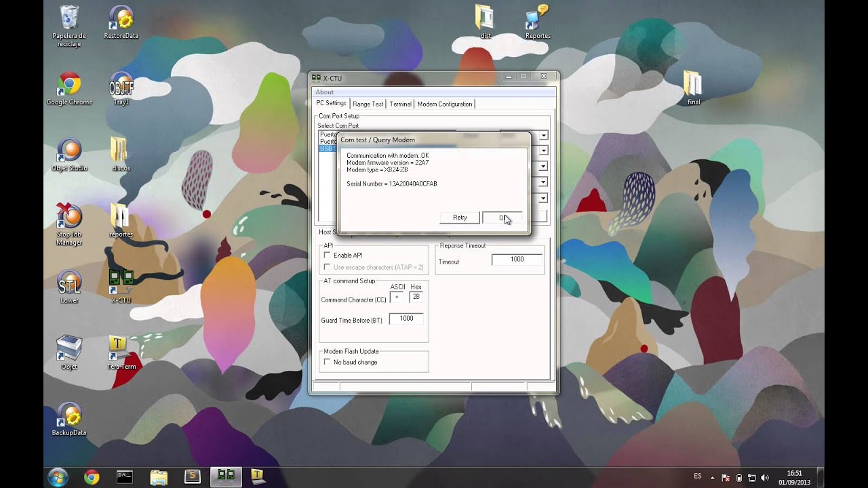Open Windows Explorer from the taskbar
The height and width of the screenshot is (488, 868).
coord(158,477)
